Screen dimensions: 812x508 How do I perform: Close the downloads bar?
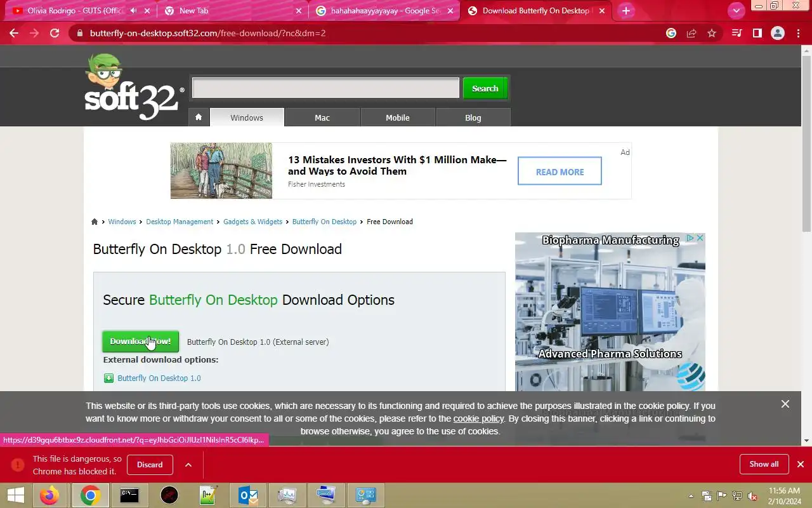click(801, 464)
